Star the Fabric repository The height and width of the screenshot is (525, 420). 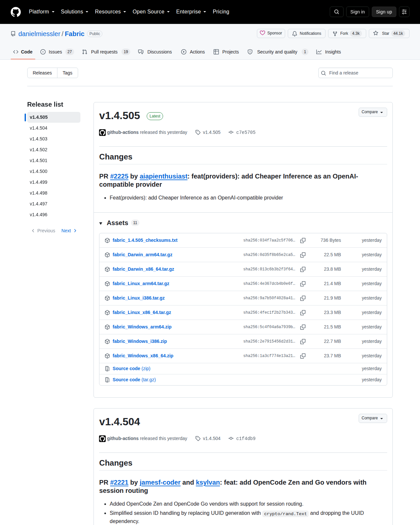click(389, 33)
